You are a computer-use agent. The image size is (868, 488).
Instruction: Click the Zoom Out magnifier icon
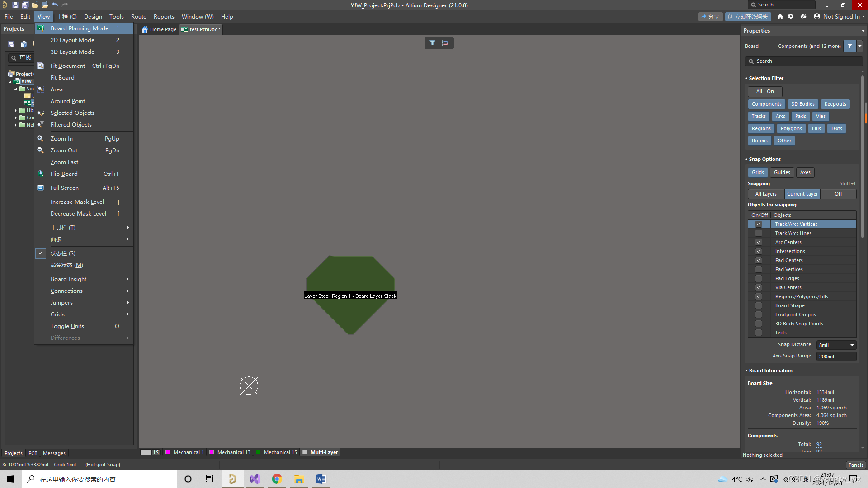click(41, 150)
